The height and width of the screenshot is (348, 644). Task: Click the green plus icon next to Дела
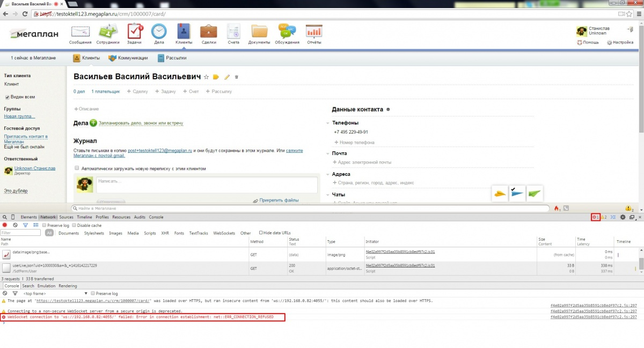[93, 123]
